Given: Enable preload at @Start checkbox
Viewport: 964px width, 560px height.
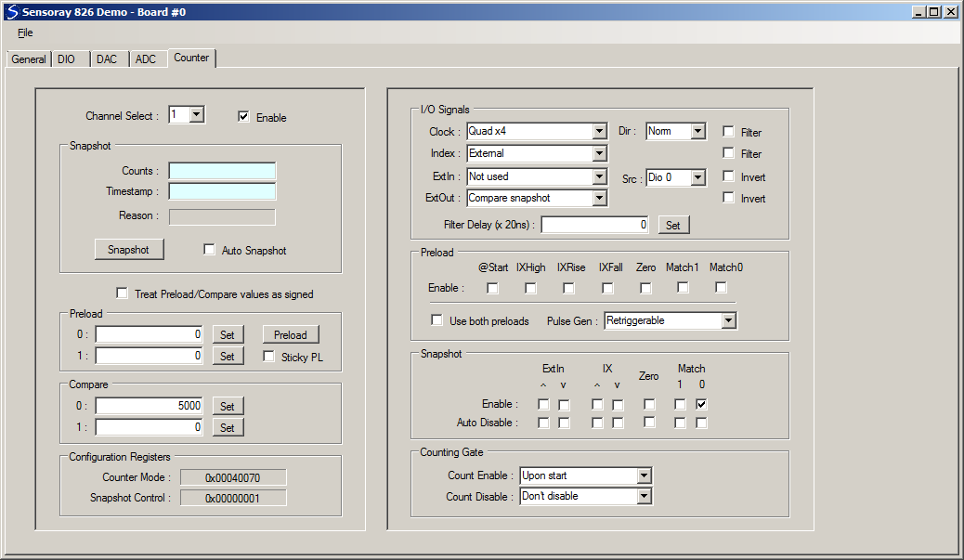Looking at the screenshot, I should point(492,288).
